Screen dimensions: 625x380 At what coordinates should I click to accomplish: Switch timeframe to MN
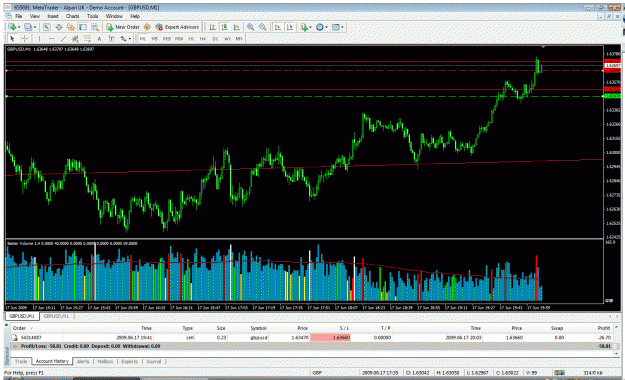tap(239, 39)
